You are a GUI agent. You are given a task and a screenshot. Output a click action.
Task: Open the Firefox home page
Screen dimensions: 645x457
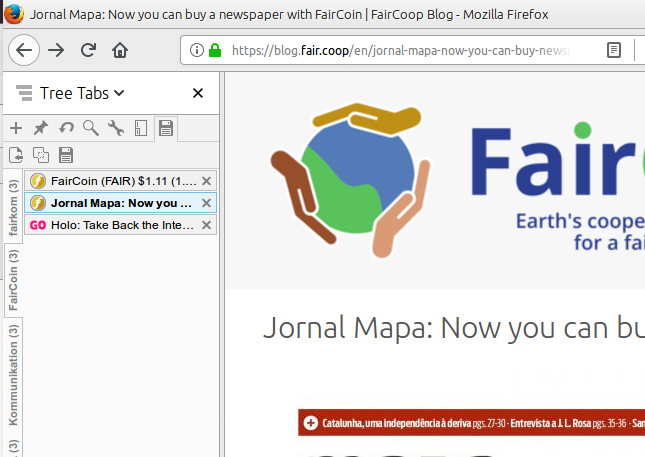click(120, 50)
